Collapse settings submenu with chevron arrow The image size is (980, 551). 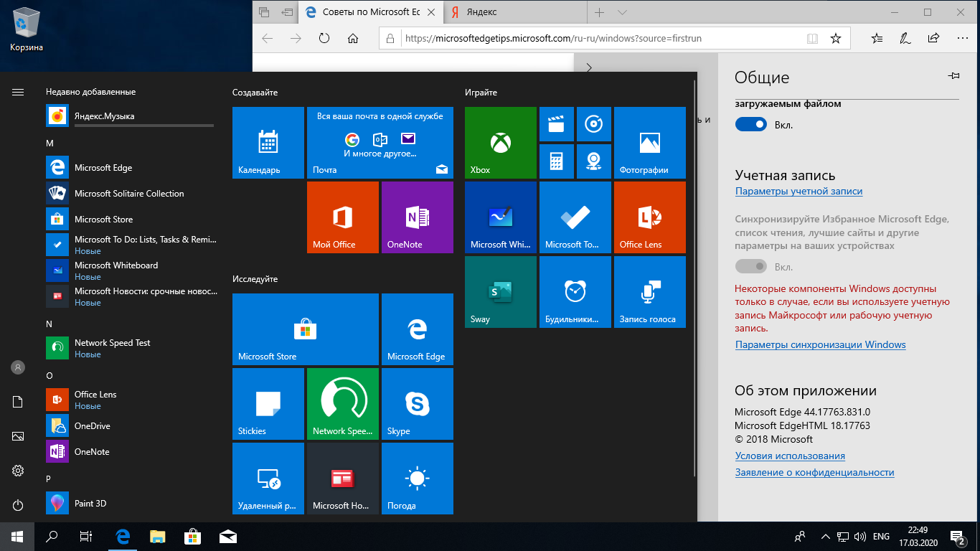point(589,68)
